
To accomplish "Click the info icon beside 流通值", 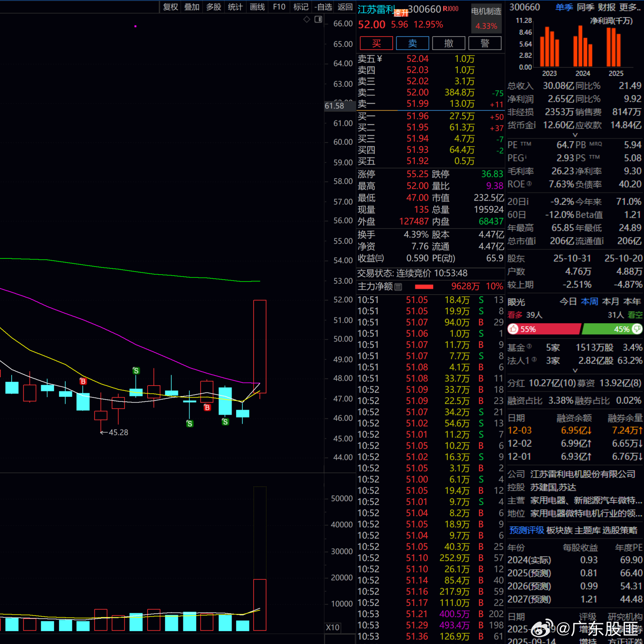I will click(x=603, y=241).
